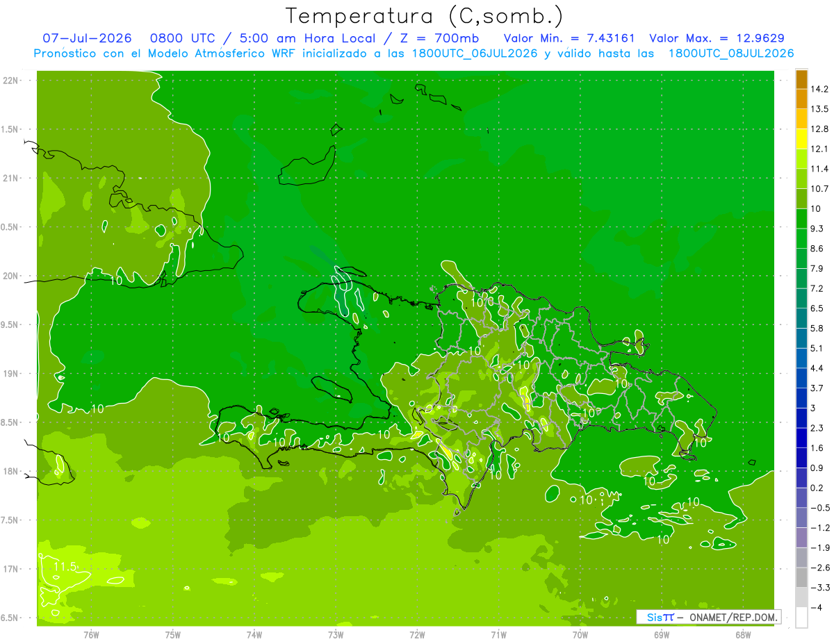The image size is (834, 644).
Task: Pick the dark orange swatch above 14.2
Action: click(x=801, y=79)
